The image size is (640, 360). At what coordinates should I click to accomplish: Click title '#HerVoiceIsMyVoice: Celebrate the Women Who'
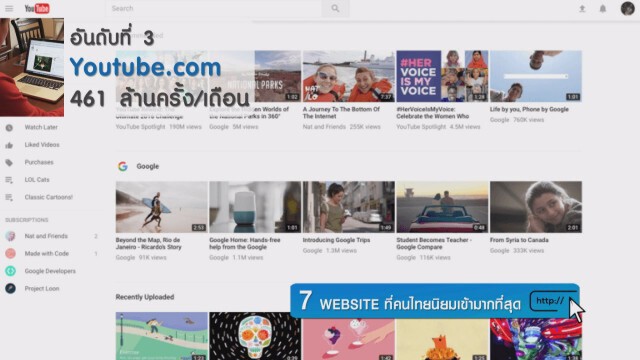click(x=433, y=113)
